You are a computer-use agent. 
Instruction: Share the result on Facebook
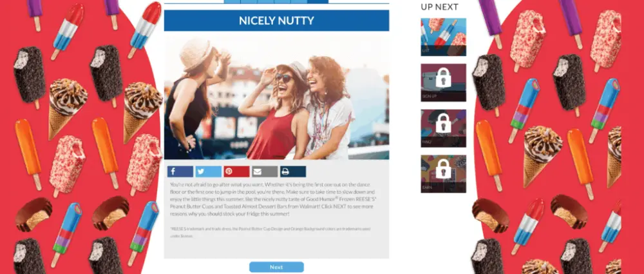point(180,171)
